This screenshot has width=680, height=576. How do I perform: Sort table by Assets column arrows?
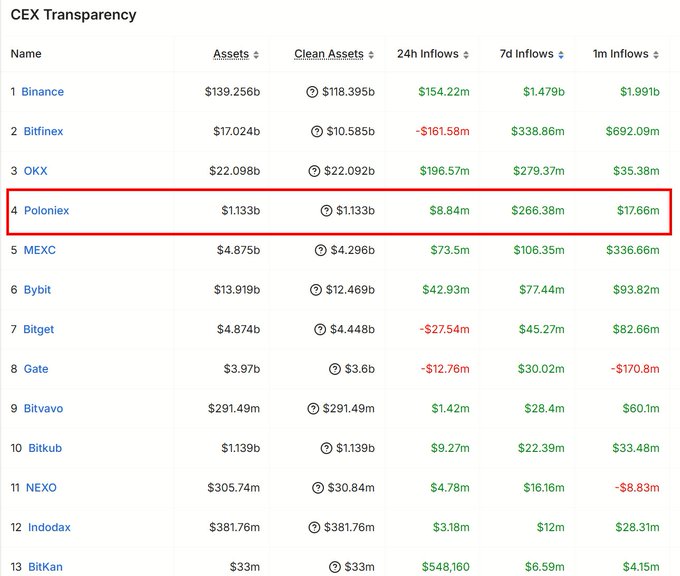256,55
